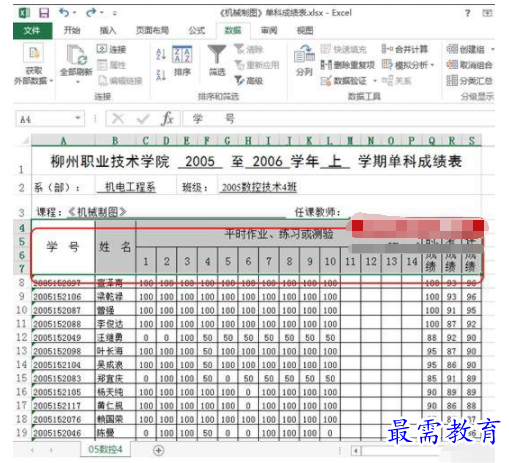Expand Data Validation dropdown arrow

(375, 81)
